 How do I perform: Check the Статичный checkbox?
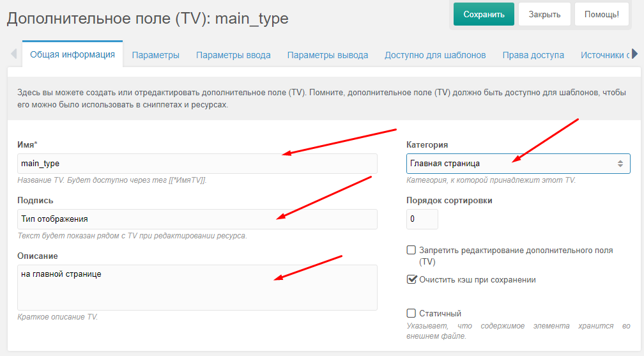click(x=411, y=313)
